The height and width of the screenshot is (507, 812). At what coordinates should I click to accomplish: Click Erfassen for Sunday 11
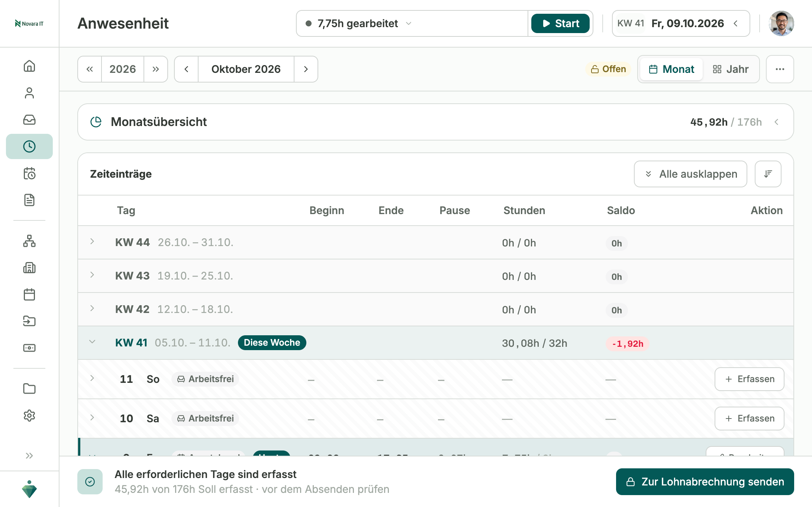(750, 379)
